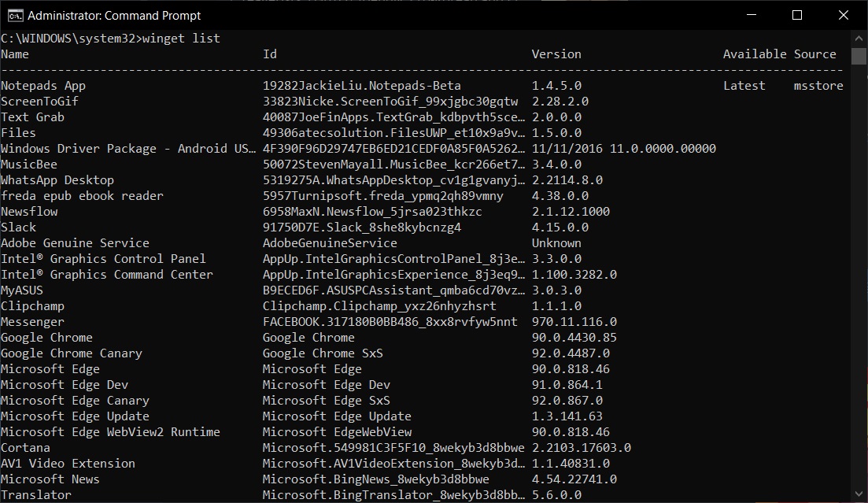The image size is (868, 503).
Task: Click the 'B9ECED6F.ASUSPCAssistant' id
Action: click(x=393, y=290)
